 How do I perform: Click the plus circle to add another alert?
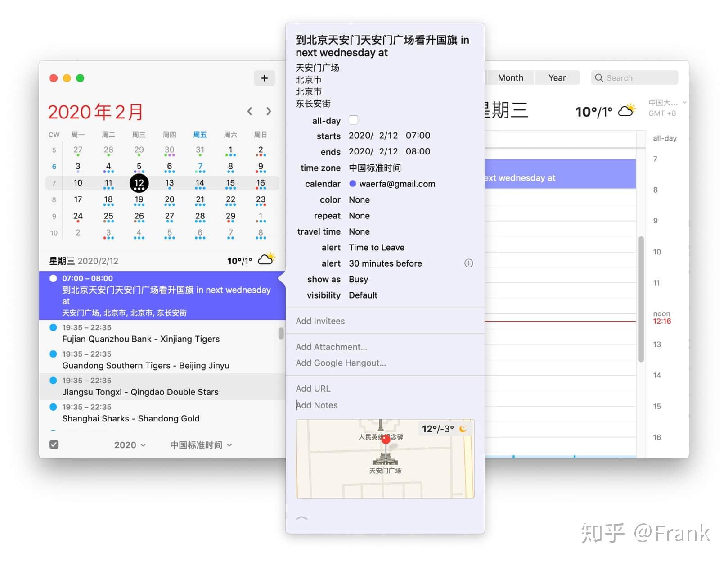pyautogui.click(x=469, y=263)
